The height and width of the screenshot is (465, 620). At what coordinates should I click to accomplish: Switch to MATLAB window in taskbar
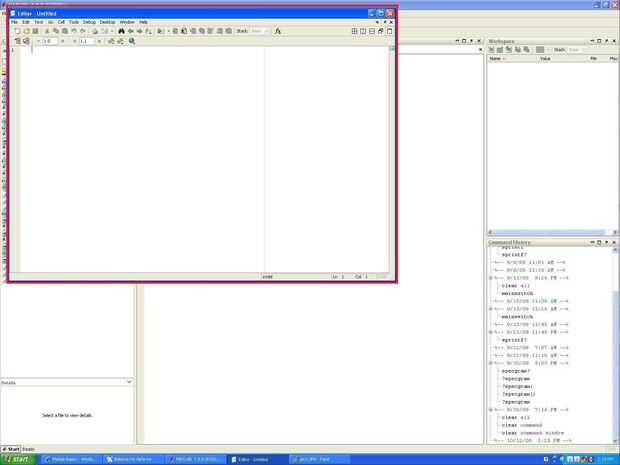pyautogui.click(x=196, y=459)
